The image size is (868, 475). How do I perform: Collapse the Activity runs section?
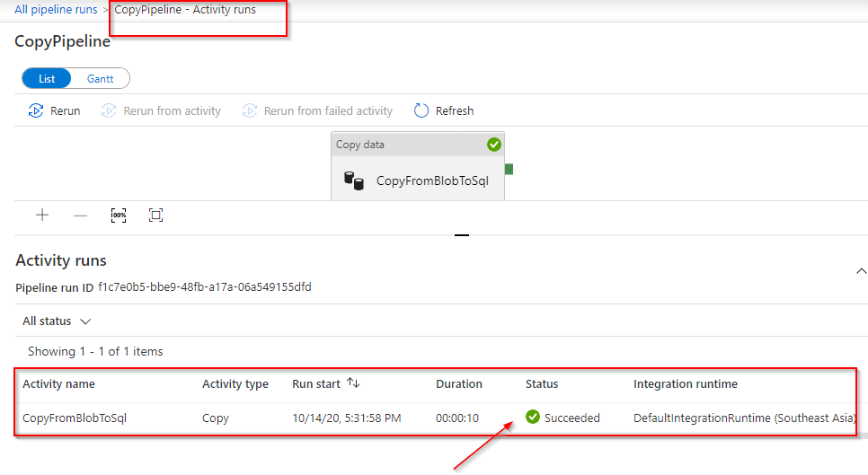point(861,270)
